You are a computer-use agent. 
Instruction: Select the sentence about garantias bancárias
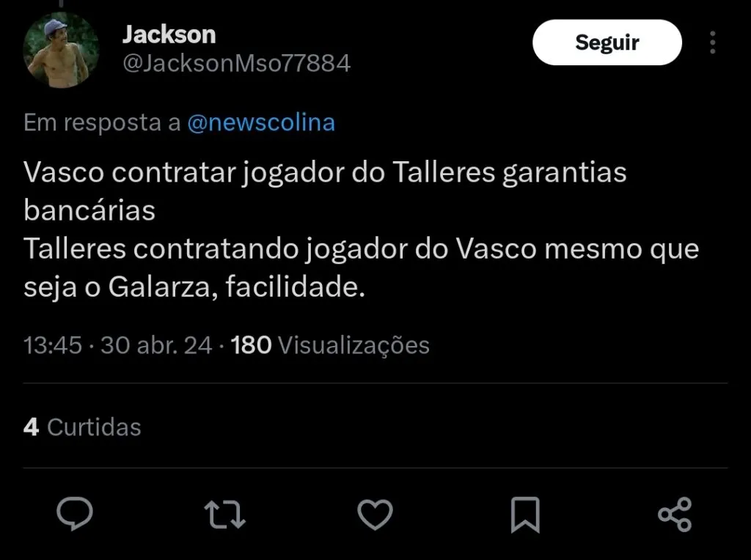(x=325, y=191)
